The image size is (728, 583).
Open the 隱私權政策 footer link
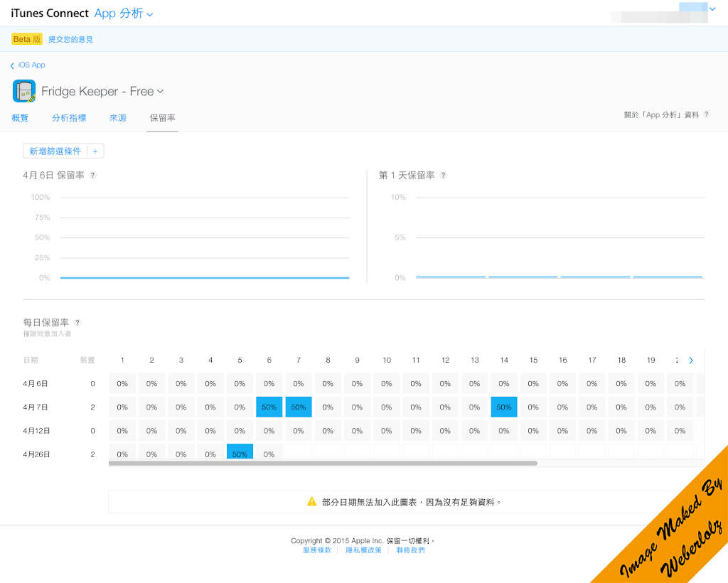[363, 550]
